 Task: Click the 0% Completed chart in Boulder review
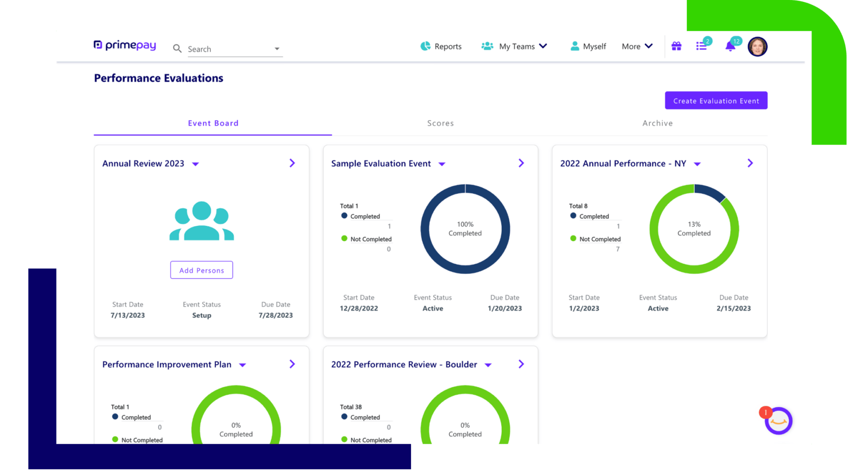coord(465,415)
